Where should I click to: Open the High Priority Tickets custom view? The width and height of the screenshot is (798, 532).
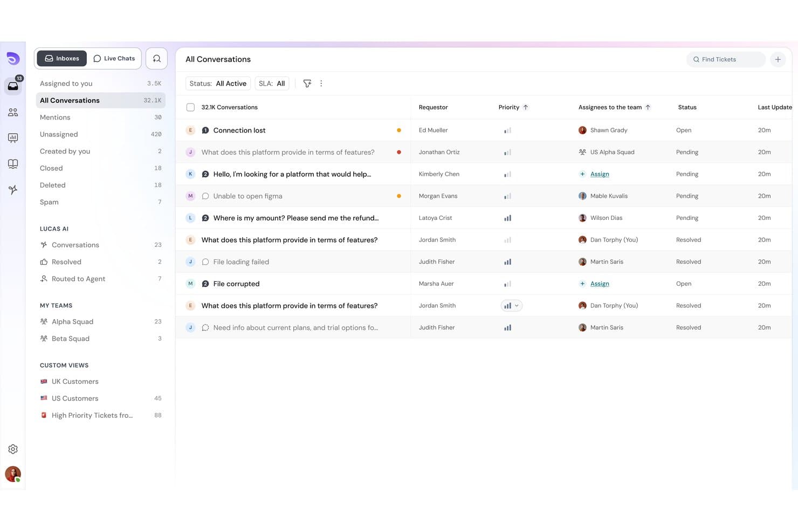pos(100,415)
